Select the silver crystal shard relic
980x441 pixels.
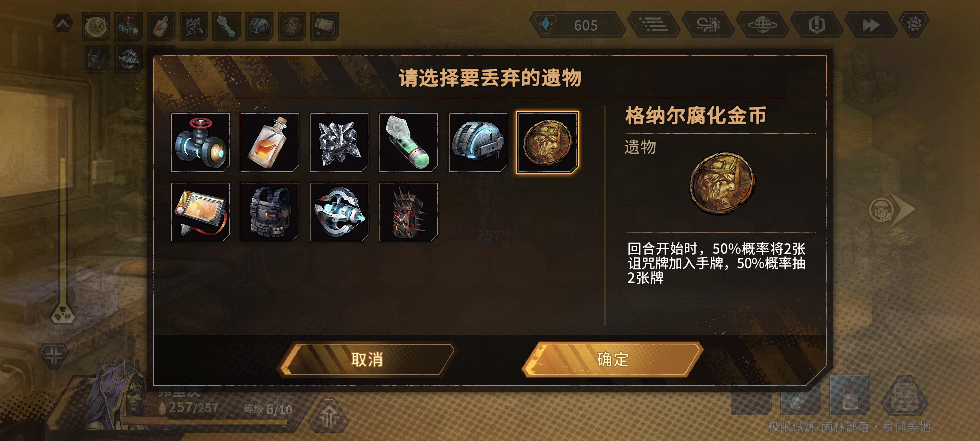(x=339, y=142)
